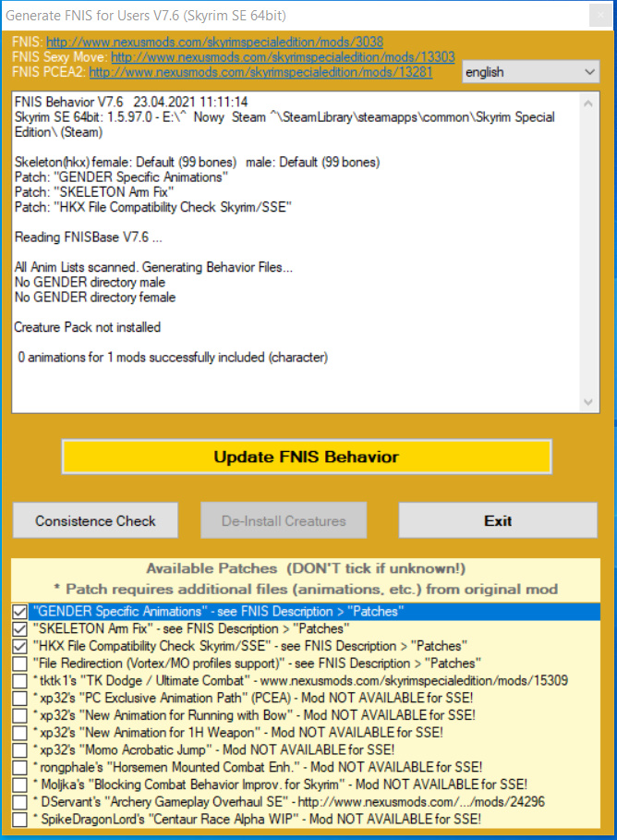The height and width of the screenshot is (840, 617).
Task: Uncheck HKX File Compatibility Check patch
Action: coord(19,646)
